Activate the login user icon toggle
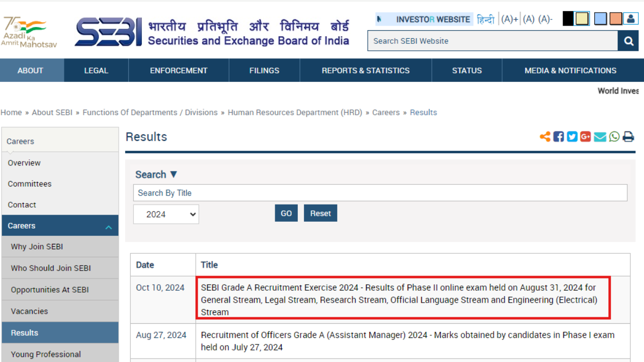 pyautogui.click(x=631, y=18)
